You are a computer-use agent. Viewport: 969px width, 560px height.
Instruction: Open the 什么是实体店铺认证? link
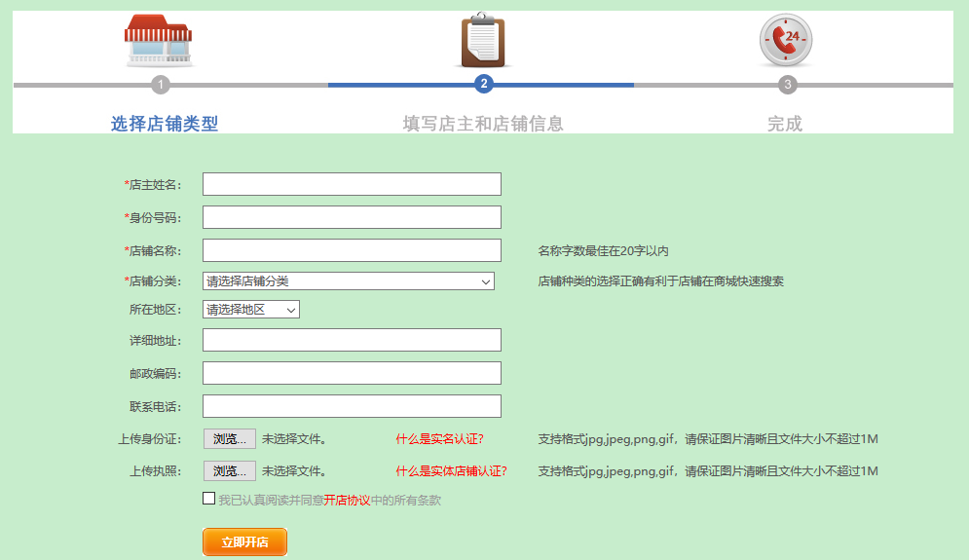click(x=451, y=471)
